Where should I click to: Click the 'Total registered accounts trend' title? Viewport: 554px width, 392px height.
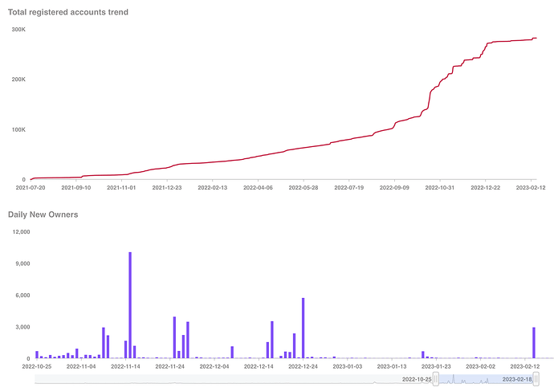click(68, 12)
